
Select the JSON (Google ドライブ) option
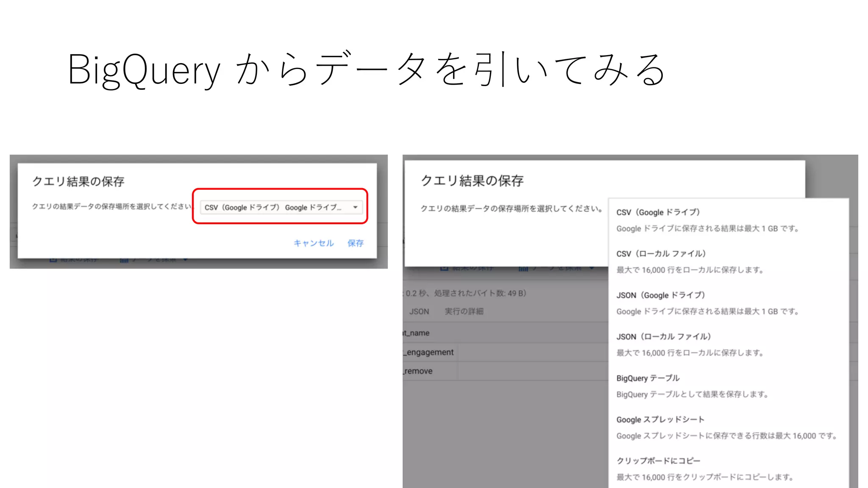tap(729, 303)
